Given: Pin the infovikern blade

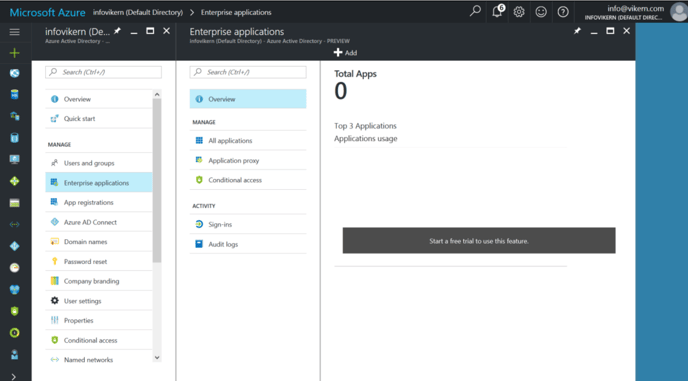Looking at the screenshot, I should coord(117,31).
